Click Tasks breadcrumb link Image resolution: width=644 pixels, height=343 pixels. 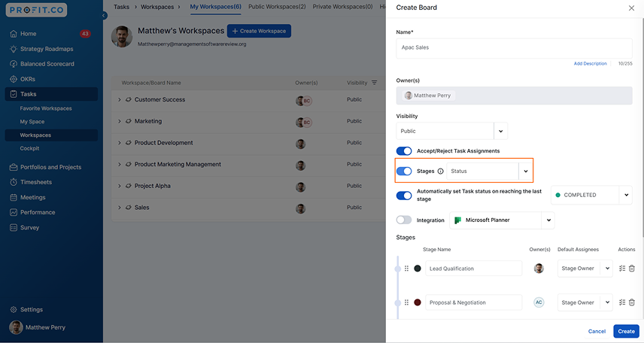pyautogui.click(x=121, y=7)
